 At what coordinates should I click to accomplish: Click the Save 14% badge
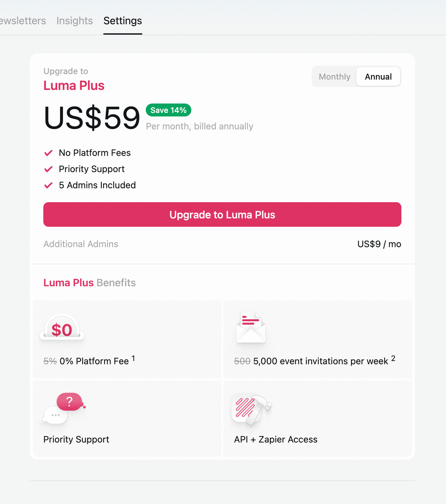click(168, 110)
